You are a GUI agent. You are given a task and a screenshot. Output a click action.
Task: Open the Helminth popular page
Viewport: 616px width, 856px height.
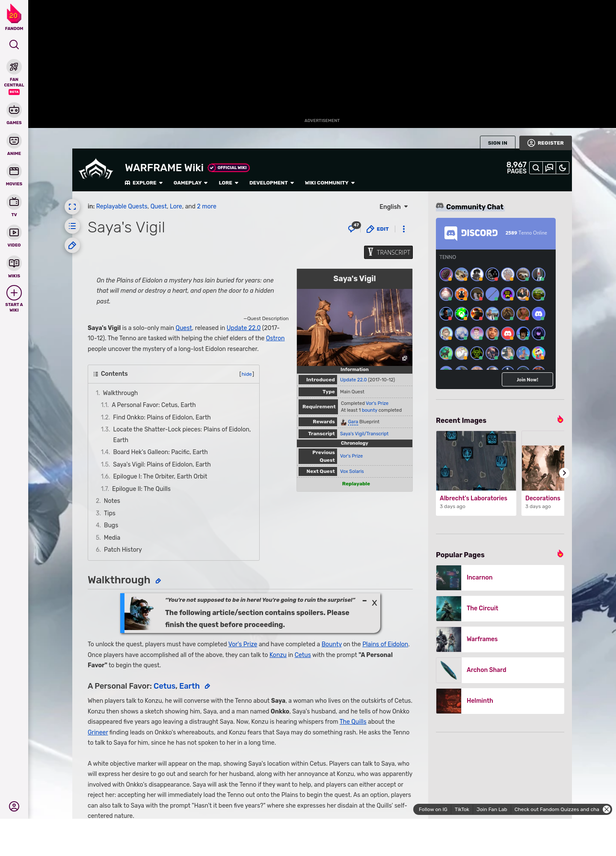(500, 701)
